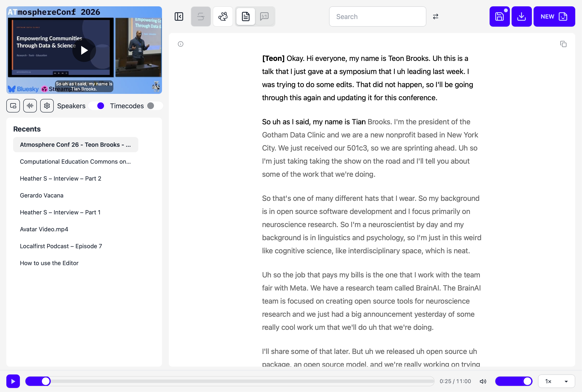
Task: Click the playback progress slider
Action: (x=230, y=381)
